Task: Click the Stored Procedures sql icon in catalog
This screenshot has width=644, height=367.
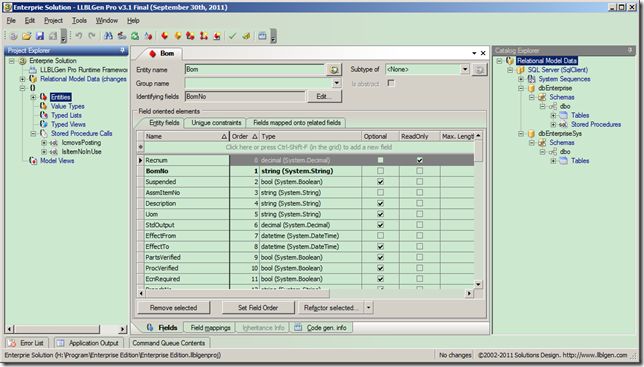Action: click(564, 124)
